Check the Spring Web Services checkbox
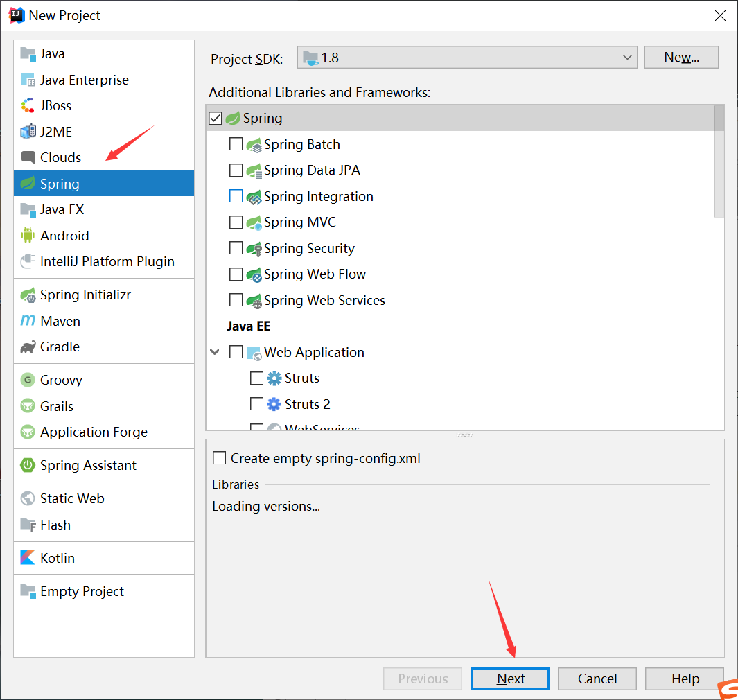This screenshot has height=700, width=738. pos(236,300)
